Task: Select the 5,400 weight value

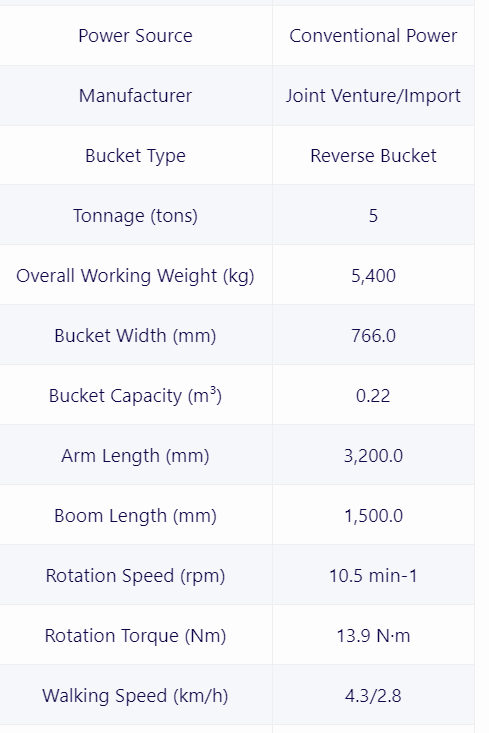Action: pos(373,276)
